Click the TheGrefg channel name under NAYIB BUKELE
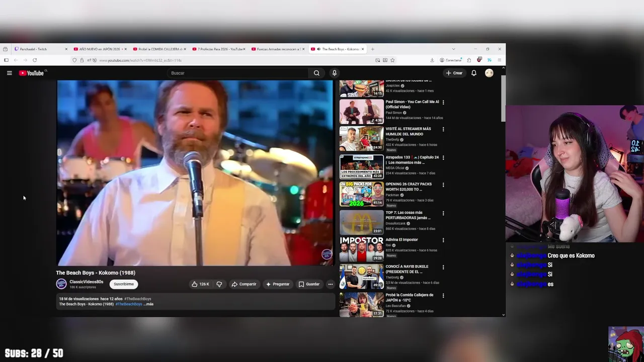 [x=392, y=277]
